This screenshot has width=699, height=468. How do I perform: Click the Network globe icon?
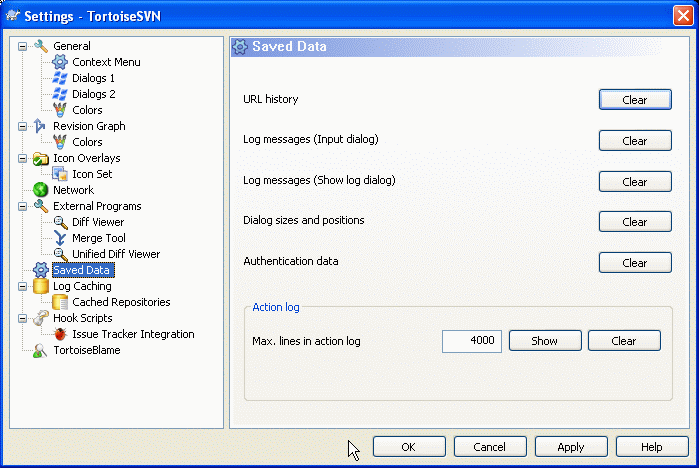(41, 190)
